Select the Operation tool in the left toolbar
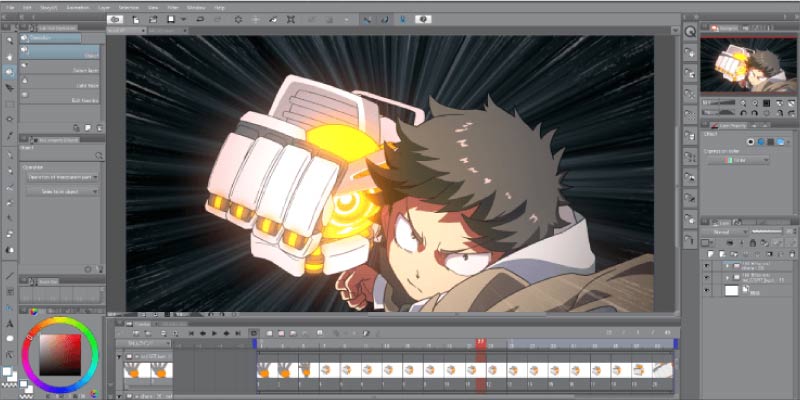The width and height of the screenshot is (800, 400). [x=9, y=71]
